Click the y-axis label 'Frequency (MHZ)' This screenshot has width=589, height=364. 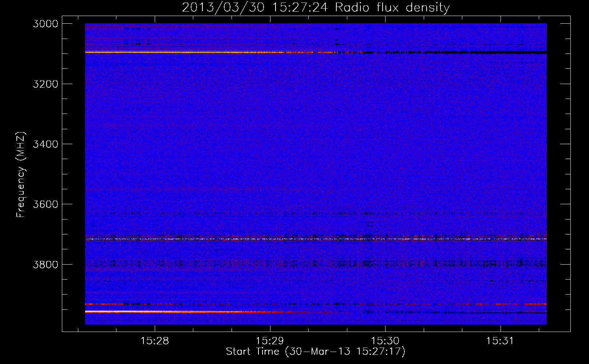pos(21,175)
